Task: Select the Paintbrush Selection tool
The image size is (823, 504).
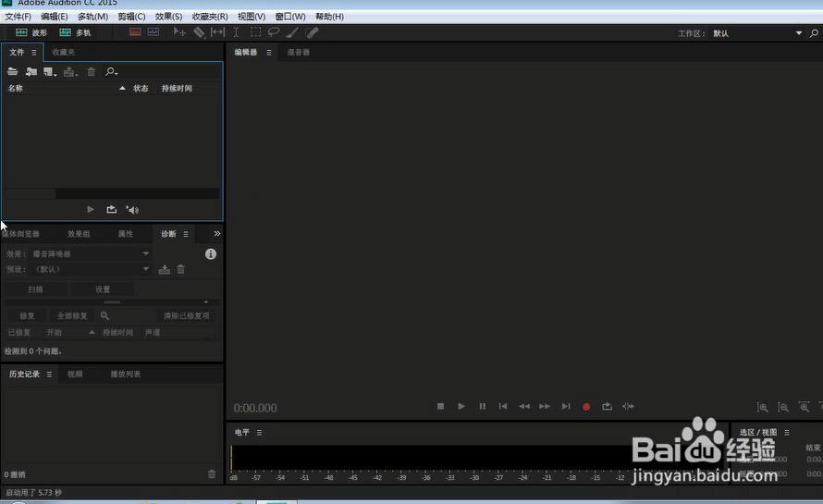Action: tap(292, 32)
